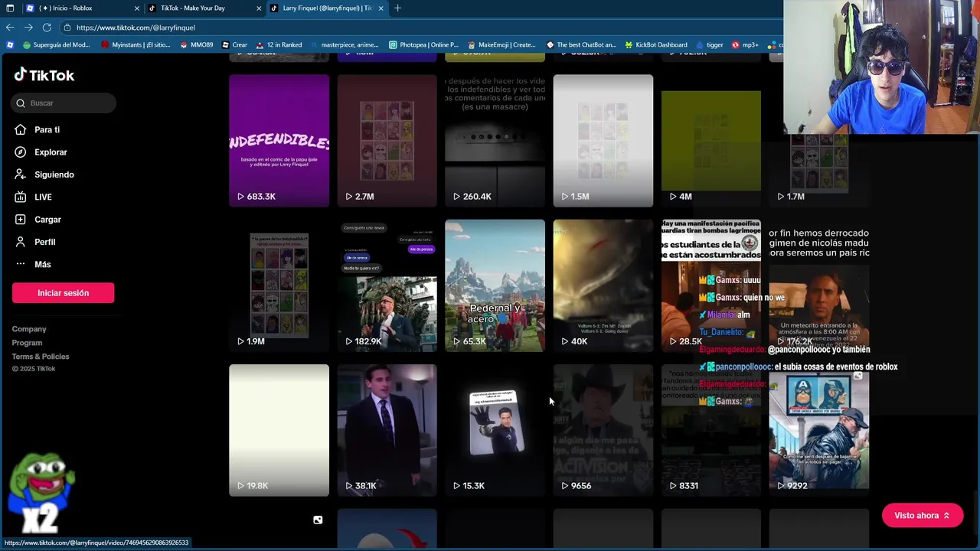Open the masterpiece, anime bookmark

[344, 45]
